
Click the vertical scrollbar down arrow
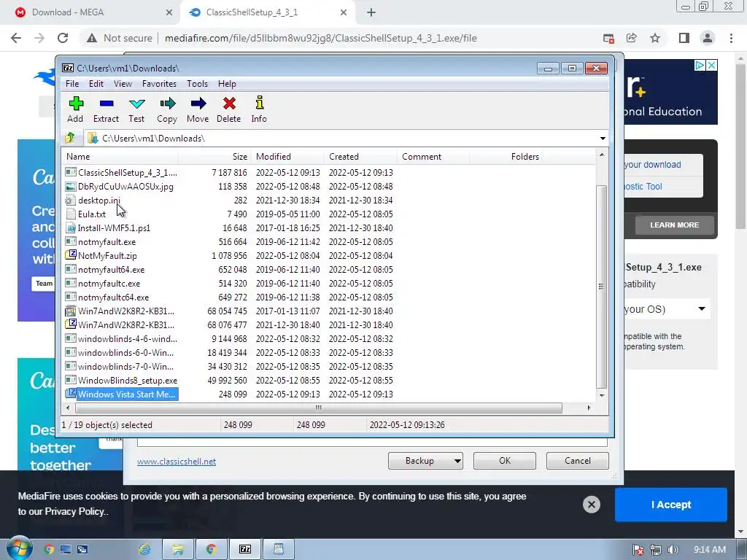602,395
